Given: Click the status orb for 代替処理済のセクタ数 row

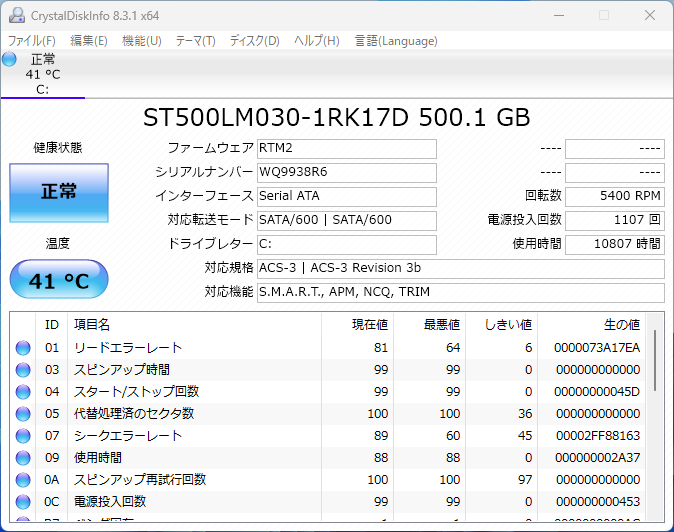Looking at the screenshot, I should [x=23, y=414].
